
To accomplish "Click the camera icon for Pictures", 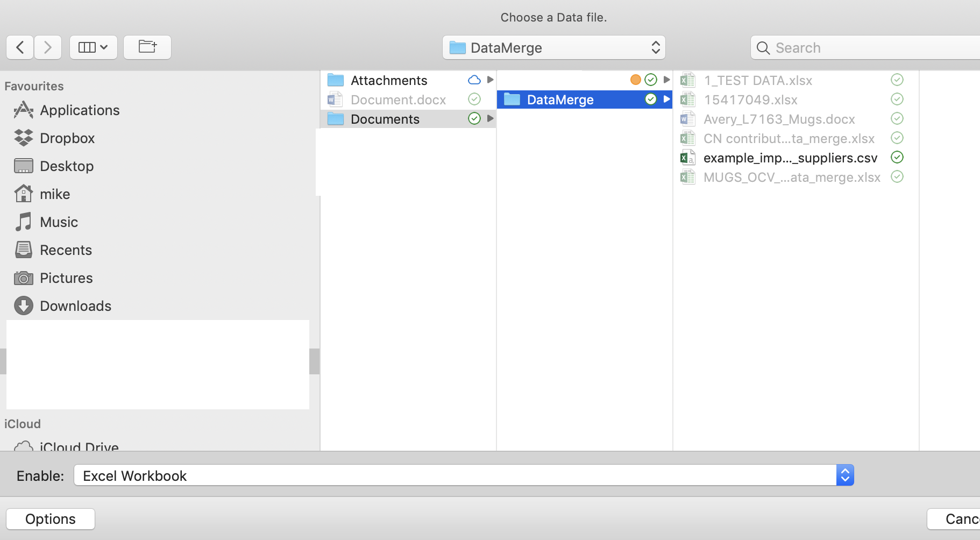I will 24,278.
